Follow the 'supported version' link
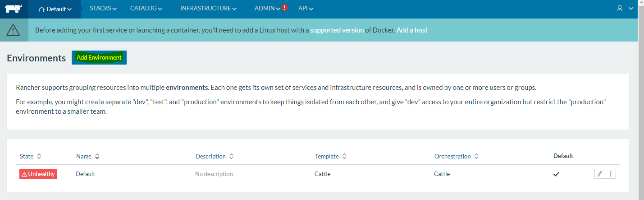 (x=337, y=30)
